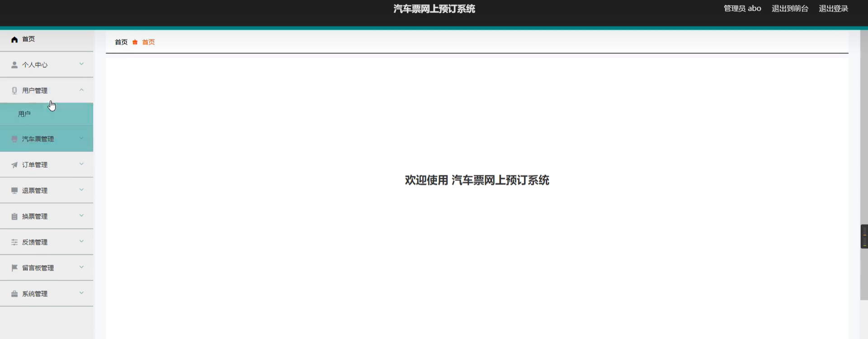Click the monitor icon for 退票管理

pos(14,190)
